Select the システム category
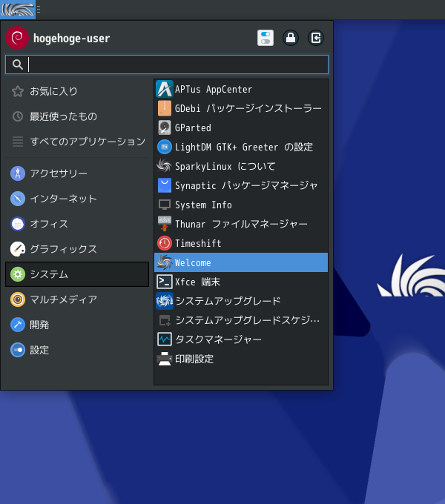Image resolution: width=445 pixels, height=504 pixels. click(77, 274)
